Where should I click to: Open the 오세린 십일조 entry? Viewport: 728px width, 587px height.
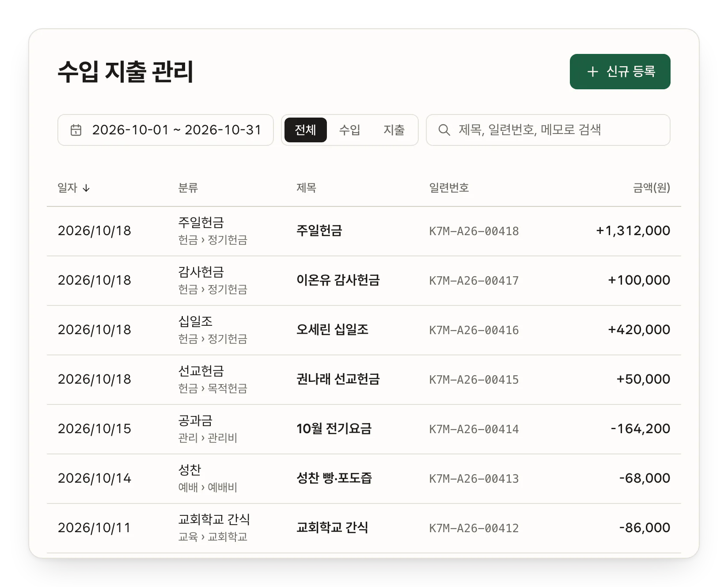(x=332, y=330)
